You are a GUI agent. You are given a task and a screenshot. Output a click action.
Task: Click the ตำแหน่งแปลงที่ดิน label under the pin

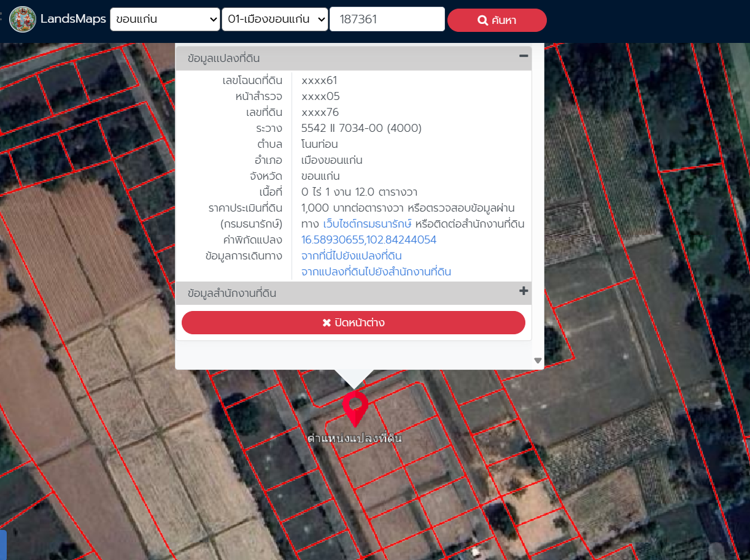[x=354, y=439]
